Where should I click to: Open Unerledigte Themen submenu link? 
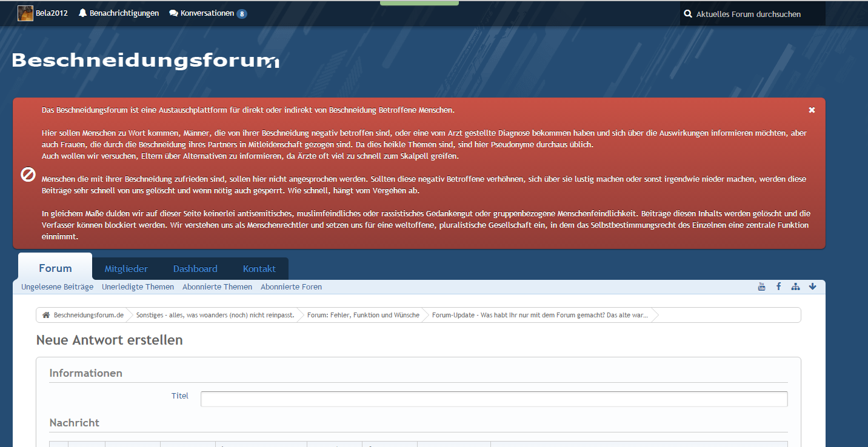[x=138, y=287]
